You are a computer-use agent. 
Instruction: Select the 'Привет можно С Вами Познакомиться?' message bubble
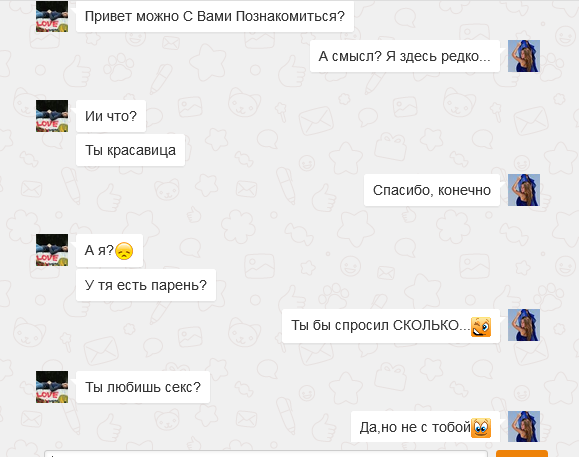[x=215, y=16]
